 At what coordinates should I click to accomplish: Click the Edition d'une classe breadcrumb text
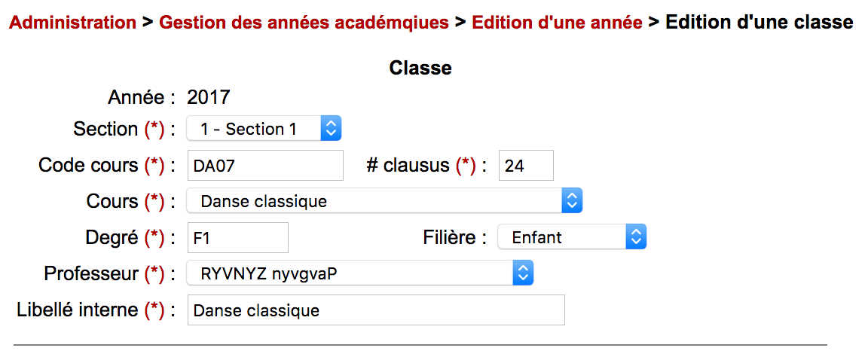coord(759,23)
